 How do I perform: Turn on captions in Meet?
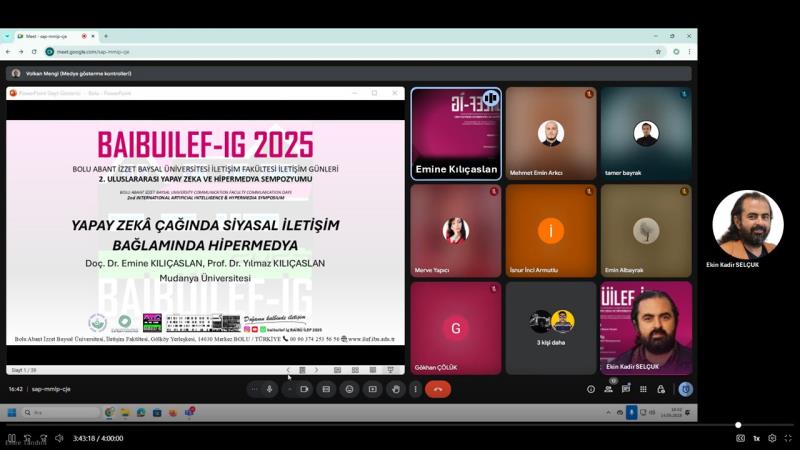coord(326,389)
